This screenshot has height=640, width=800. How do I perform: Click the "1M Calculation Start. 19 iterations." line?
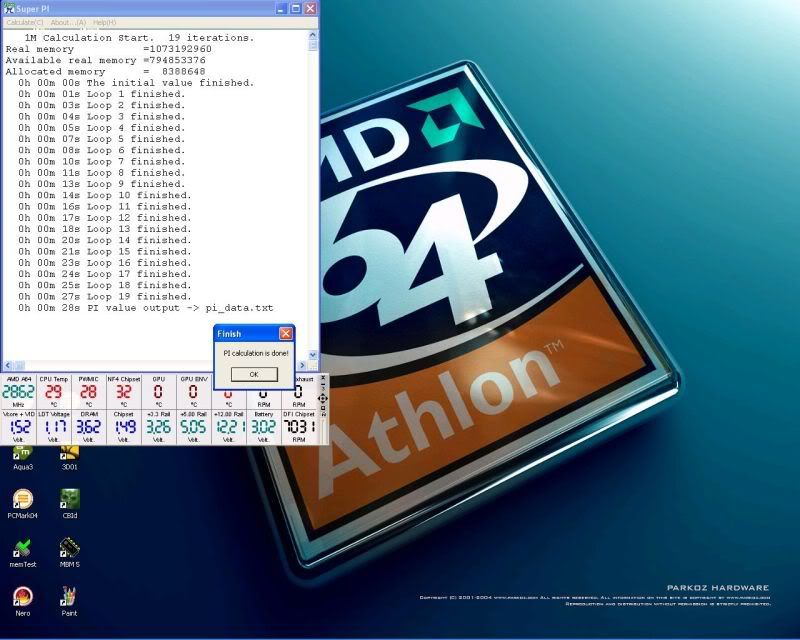click(139, 38)
